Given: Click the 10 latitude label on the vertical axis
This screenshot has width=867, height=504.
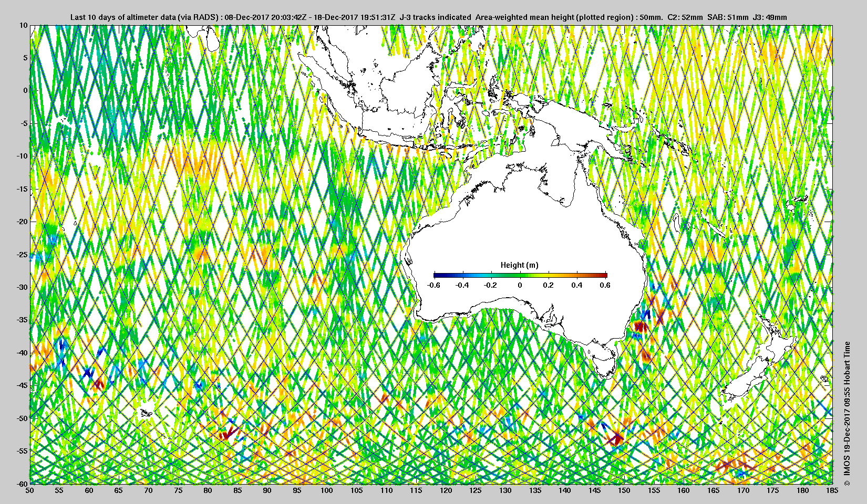Looking at the screenshot, I should (x=24, y=25).
